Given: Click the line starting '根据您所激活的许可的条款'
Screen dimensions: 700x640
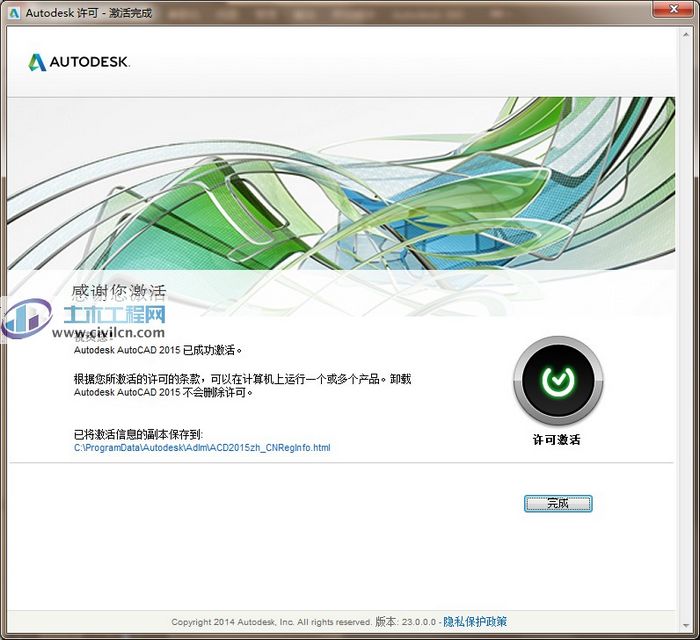Looking at the screenshot, I should tap(242, 379).
